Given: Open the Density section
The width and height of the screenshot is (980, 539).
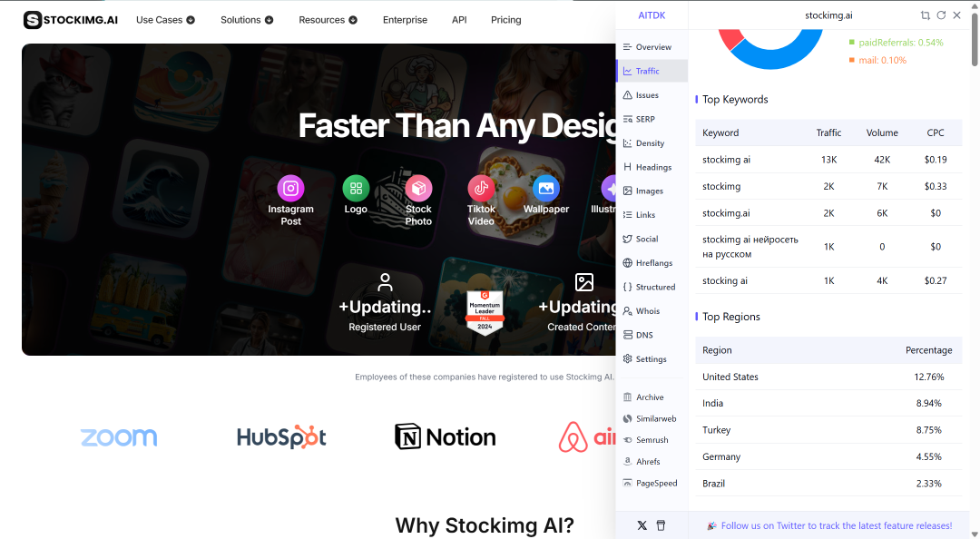Looking at the screenshot, I should click(x=652, y=143).
